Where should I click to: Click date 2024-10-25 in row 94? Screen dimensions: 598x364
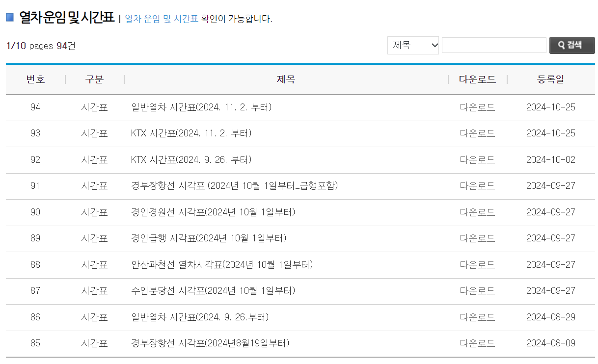pyautogui.click(x=550, y=107)
